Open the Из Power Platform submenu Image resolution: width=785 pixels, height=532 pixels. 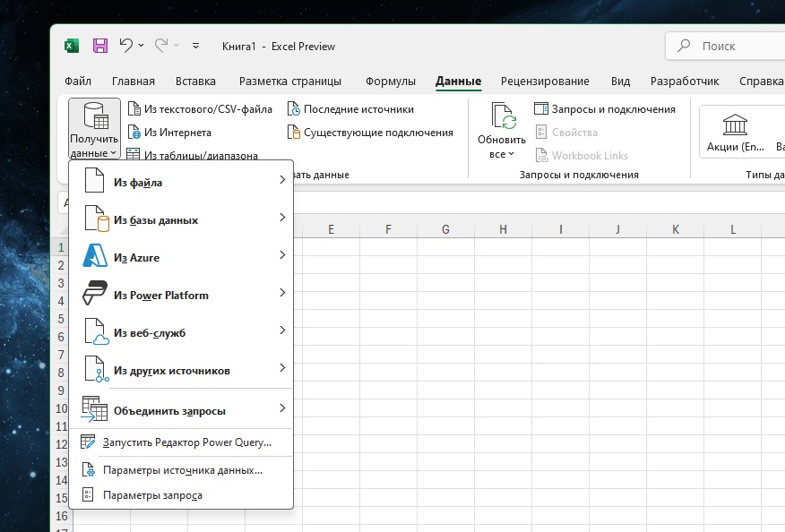click(x=181, y=293)
